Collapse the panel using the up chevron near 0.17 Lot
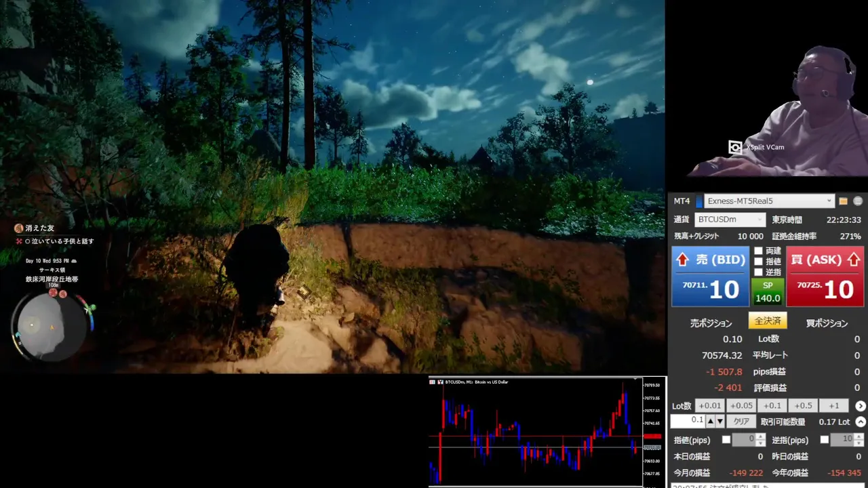Viewport: 868px width, 488px height. click(x=861, y=422)
